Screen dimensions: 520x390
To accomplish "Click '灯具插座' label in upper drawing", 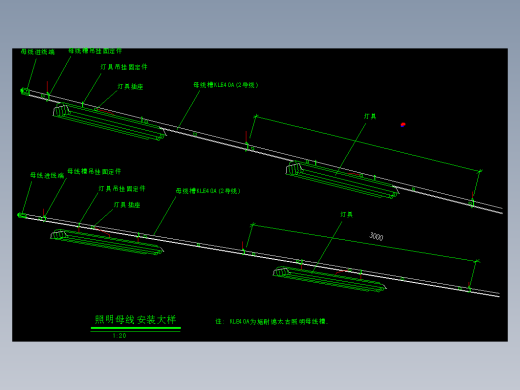I will pos(130,87).
